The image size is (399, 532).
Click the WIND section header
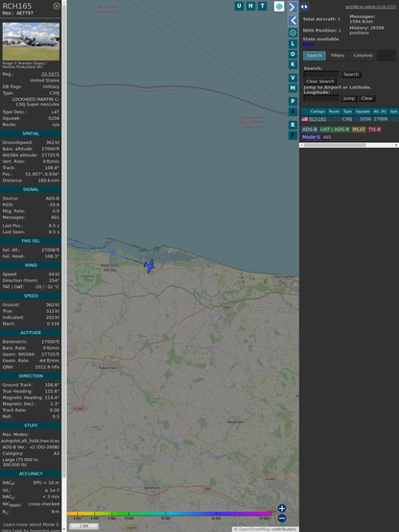[x=31, y=265]
